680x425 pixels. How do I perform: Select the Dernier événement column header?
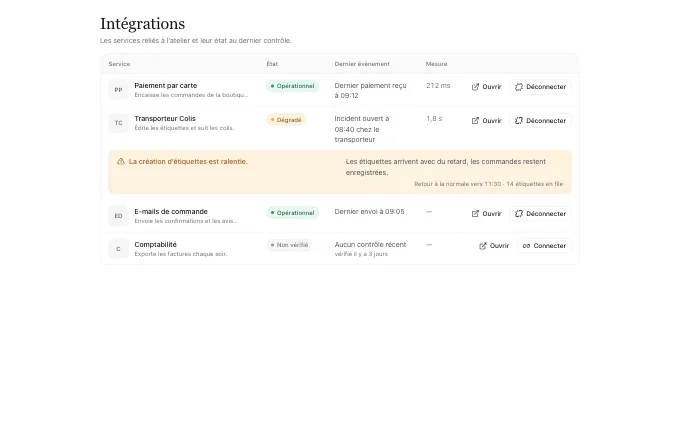pyautogui.click(x=362, y=64)
